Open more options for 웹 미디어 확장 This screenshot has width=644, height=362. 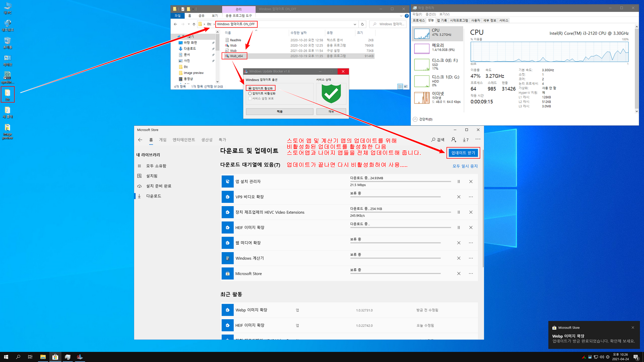pos(471,243)
